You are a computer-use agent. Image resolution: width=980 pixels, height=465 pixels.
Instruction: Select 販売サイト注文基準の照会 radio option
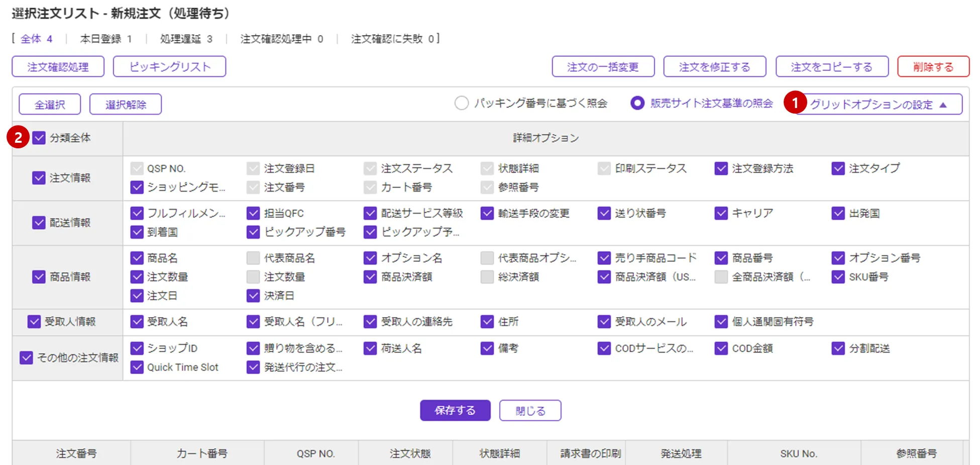click(x=637, y=103)
